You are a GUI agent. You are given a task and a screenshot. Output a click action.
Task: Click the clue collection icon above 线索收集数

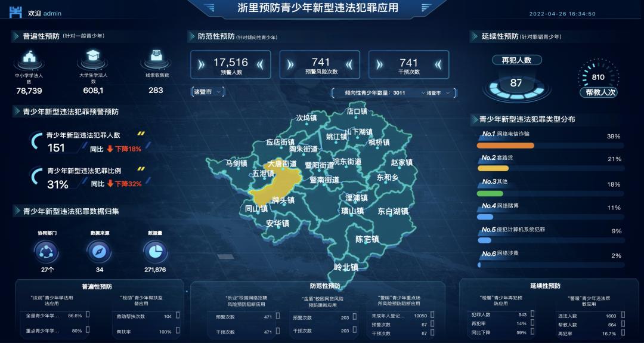pos(156,56)
